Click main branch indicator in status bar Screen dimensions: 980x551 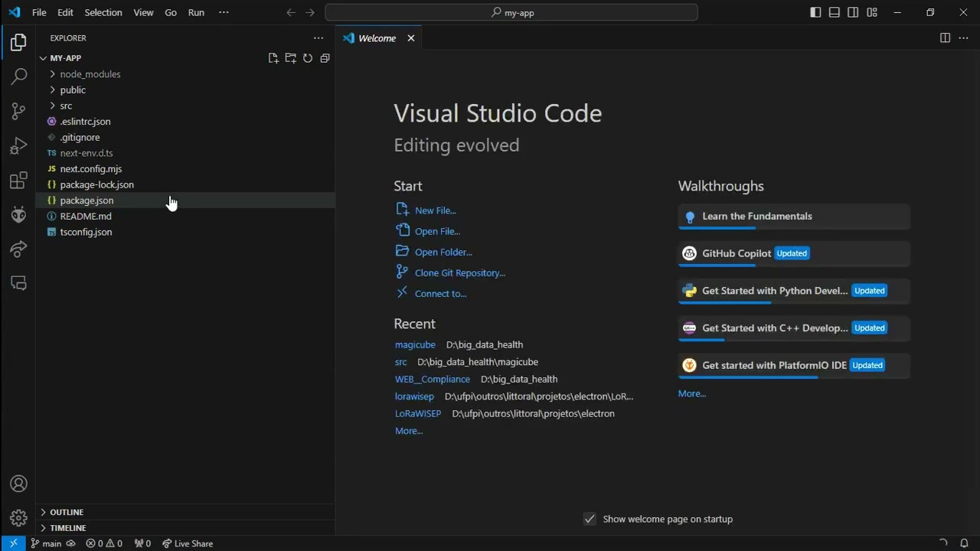[x=47, y=543]
